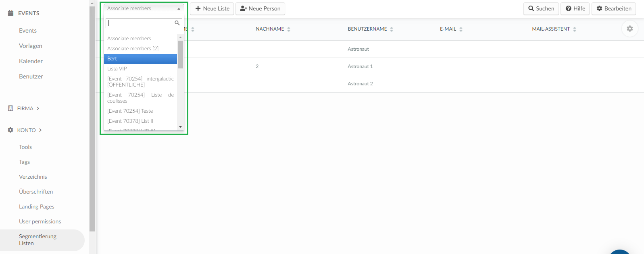
Task: Click the E-MAIL column header
Action: point(448,29)
